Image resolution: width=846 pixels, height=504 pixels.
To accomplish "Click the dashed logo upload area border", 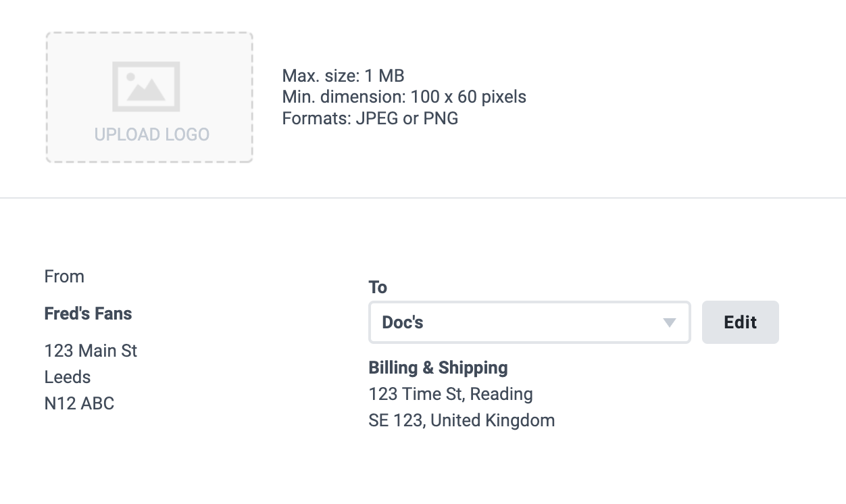I will [x=149, y=32].
